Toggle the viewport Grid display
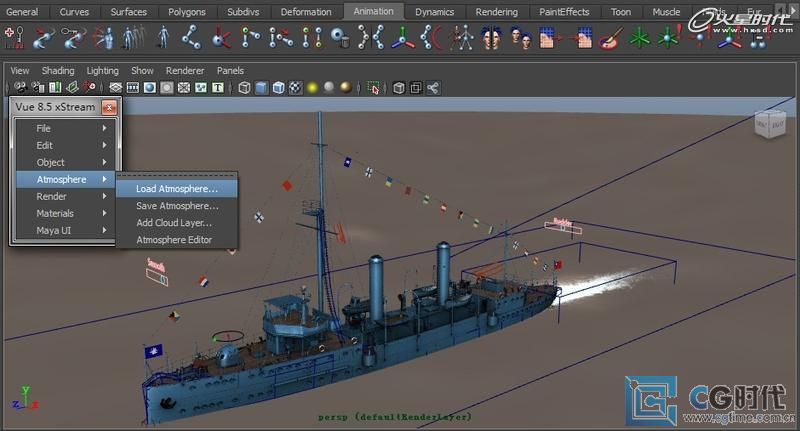The height and width of the screenshot is (431, 800). click(116, 88)
